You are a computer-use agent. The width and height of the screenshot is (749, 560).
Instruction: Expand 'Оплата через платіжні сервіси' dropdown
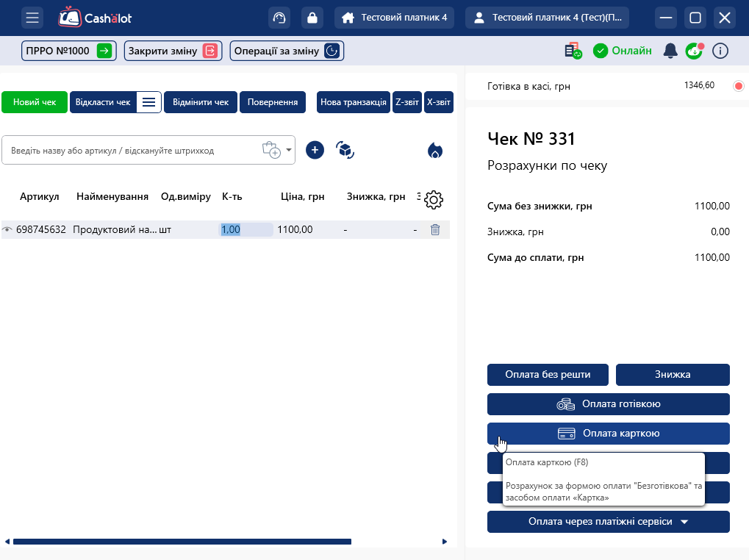[x=684, y=522]
